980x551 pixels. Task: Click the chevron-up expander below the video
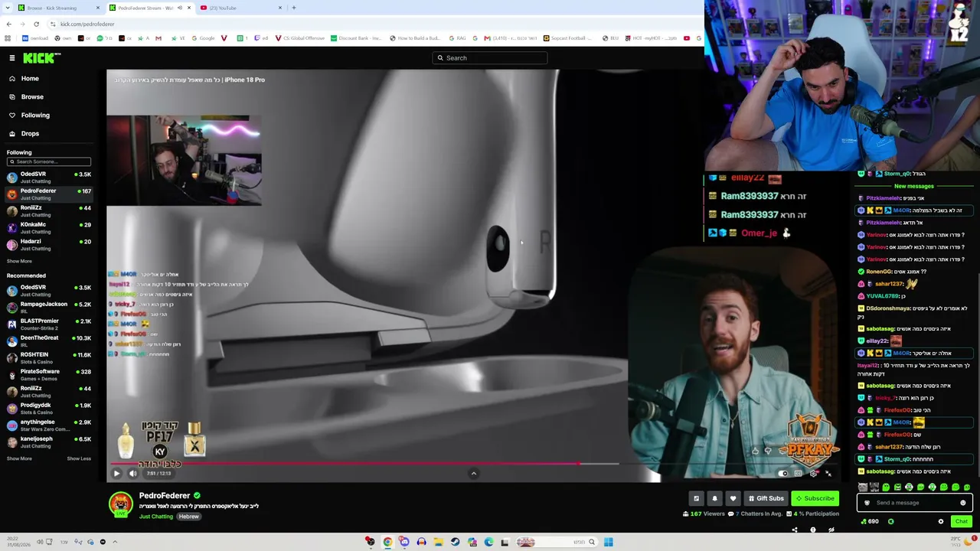pos(473,474)
